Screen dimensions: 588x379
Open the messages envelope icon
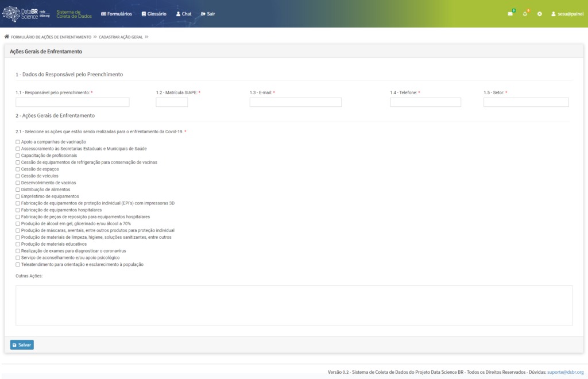click(510, 14)
